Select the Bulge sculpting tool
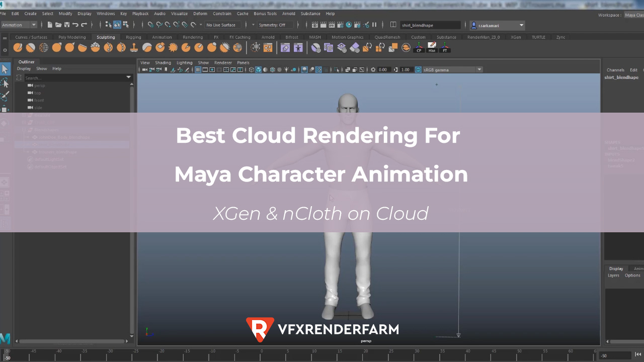This screenshot has height=362, width=644. point(212,47)
